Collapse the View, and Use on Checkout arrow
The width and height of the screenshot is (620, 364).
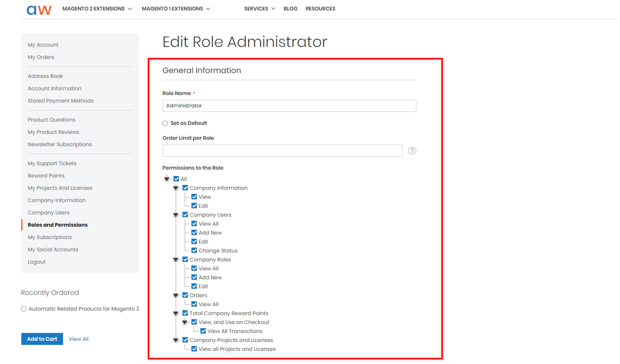click(185, 322)
